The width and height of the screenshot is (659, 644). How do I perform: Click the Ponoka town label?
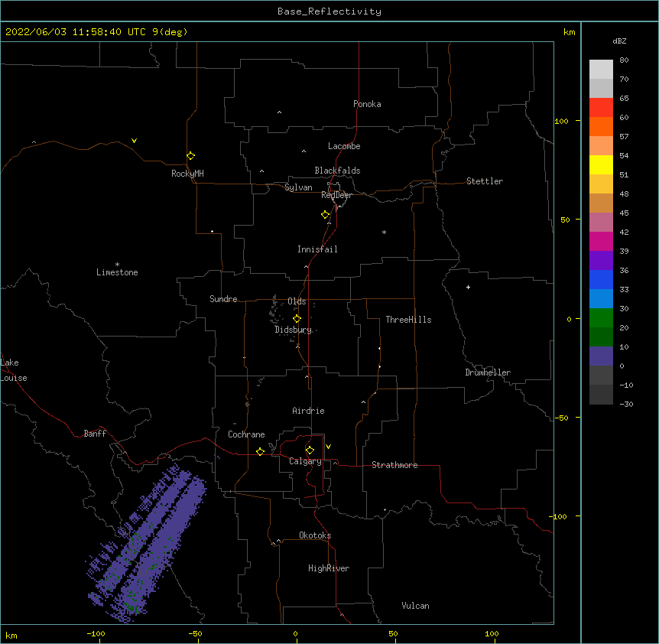tap(367, 104)
